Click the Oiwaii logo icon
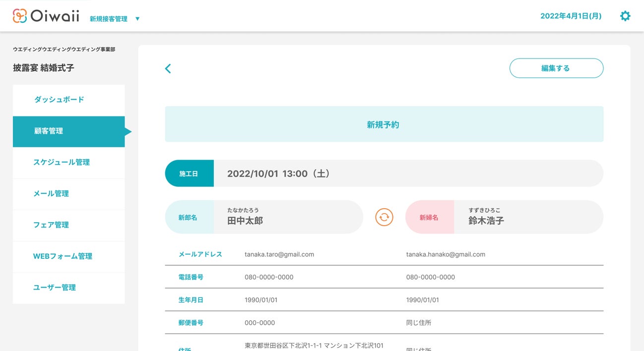The width and height of the screenshot is (644, 351). point(20,16)
